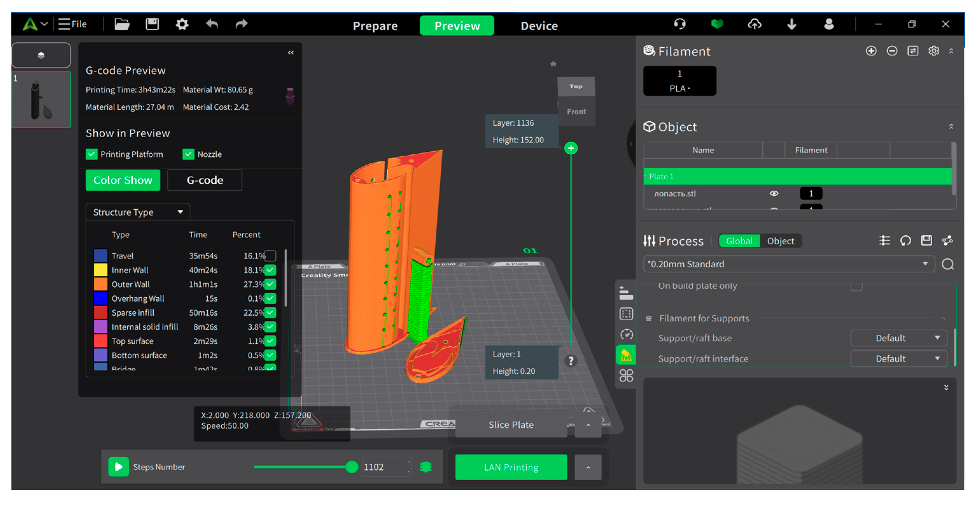980x506 pixels.
Task: Click the add filament plus icon
Action: point(871,51)
